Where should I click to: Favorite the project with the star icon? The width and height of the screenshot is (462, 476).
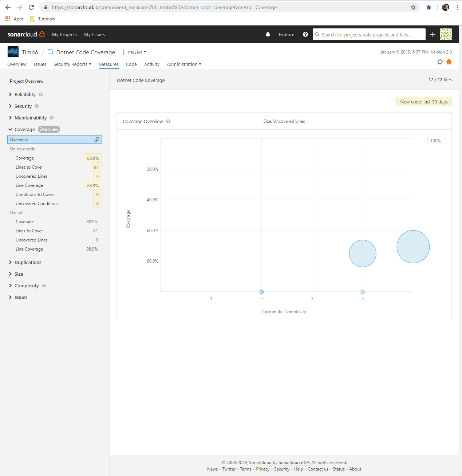(x=440, y=62)
